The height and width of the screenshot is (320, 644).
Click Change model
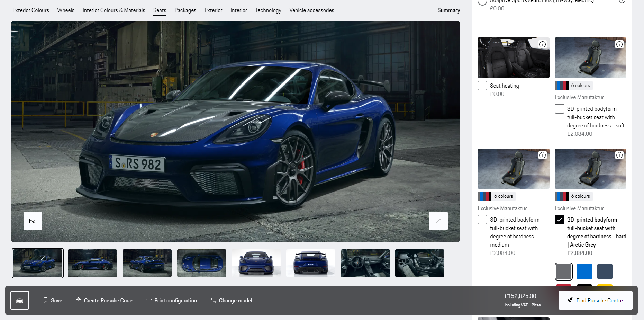point(231,300)
